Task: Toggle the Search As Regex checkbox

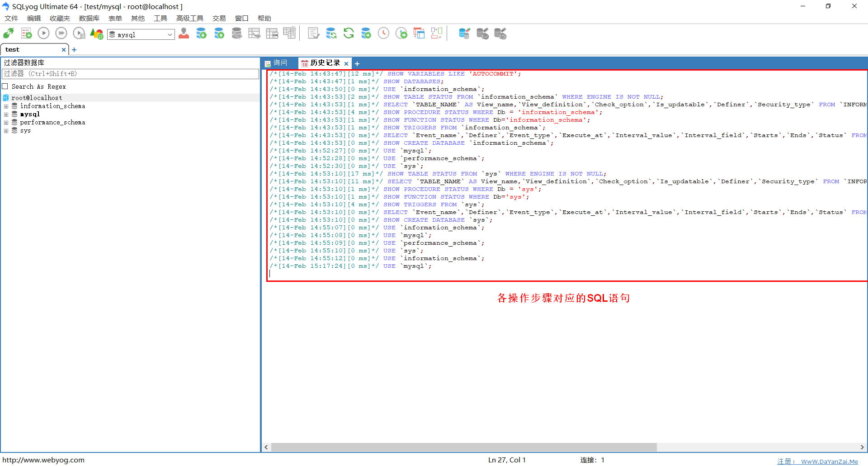Action: coord(5,86)
